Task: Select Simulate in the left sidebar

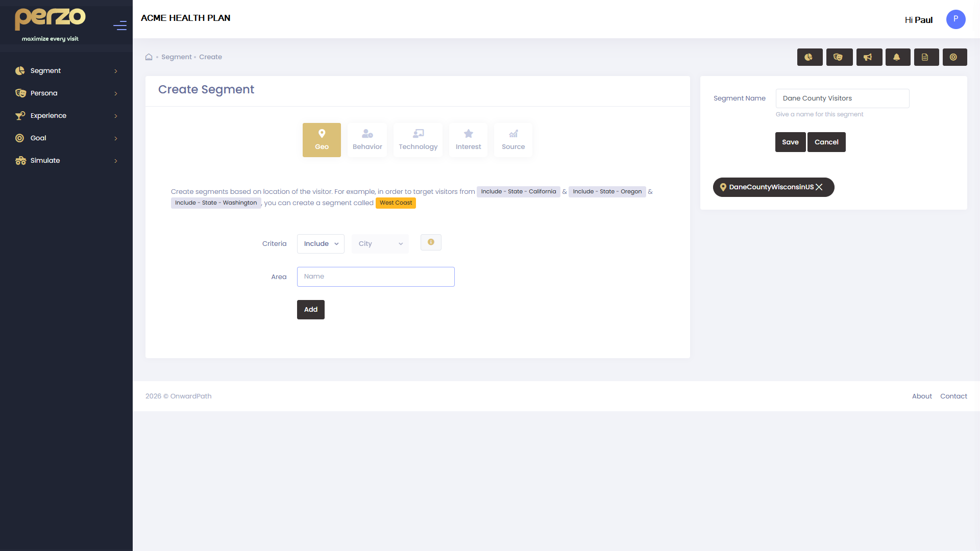Action: point(45,160)
